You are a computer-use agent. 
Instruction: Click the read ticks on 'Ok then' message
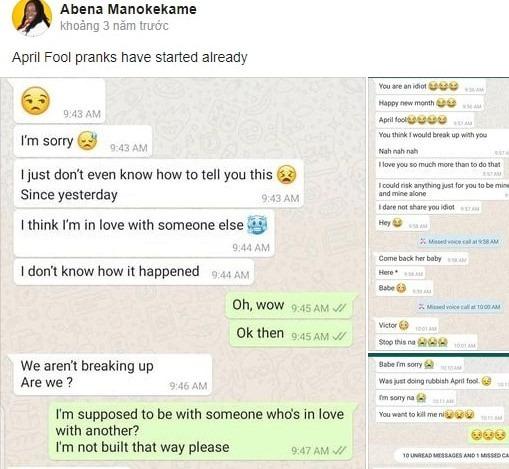point(340,336)
